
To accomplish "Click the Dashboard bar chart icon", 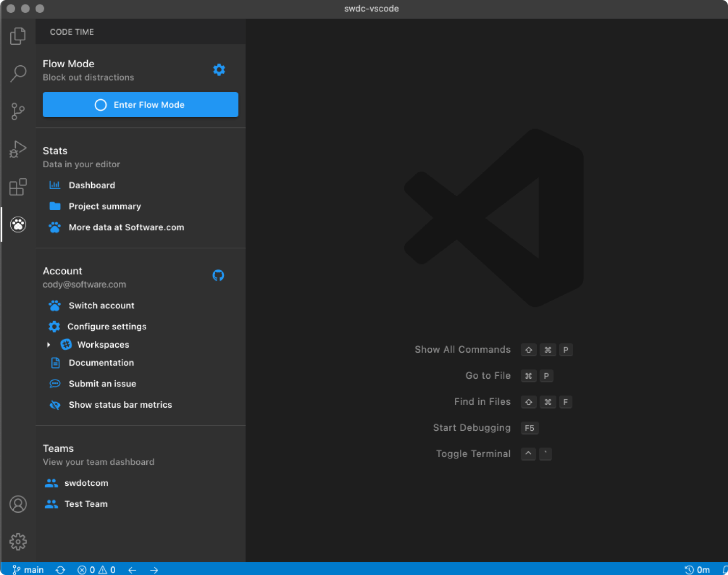I will pos(55,185).
